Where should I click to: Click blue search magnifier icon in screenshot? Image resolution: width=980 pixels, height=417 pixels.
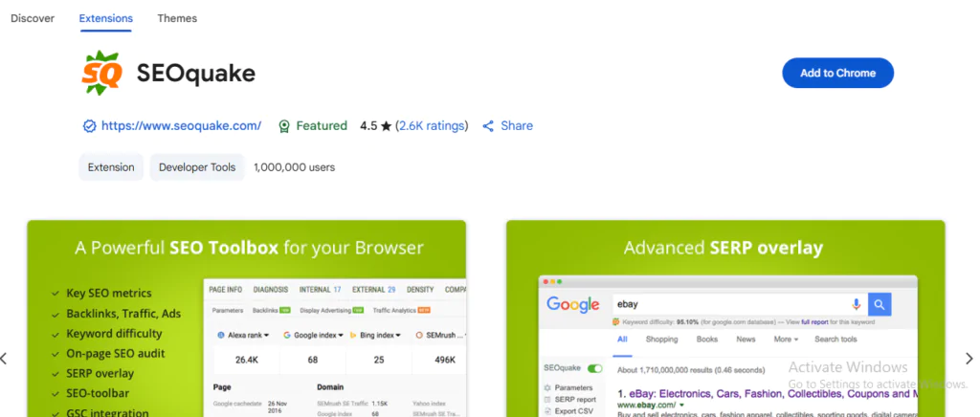[880, 305]
